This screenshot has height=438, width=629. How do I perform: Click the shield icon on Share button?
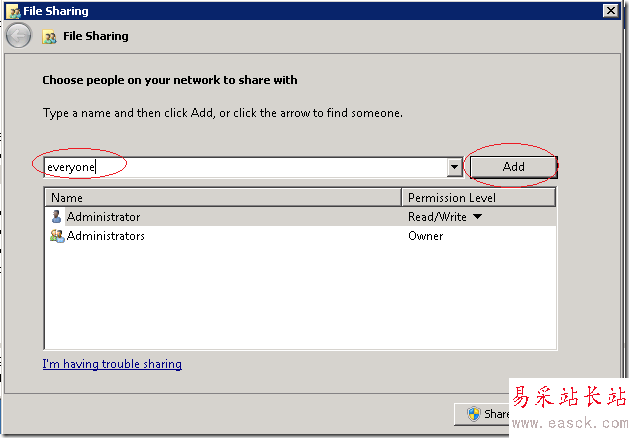coord(474,414)
